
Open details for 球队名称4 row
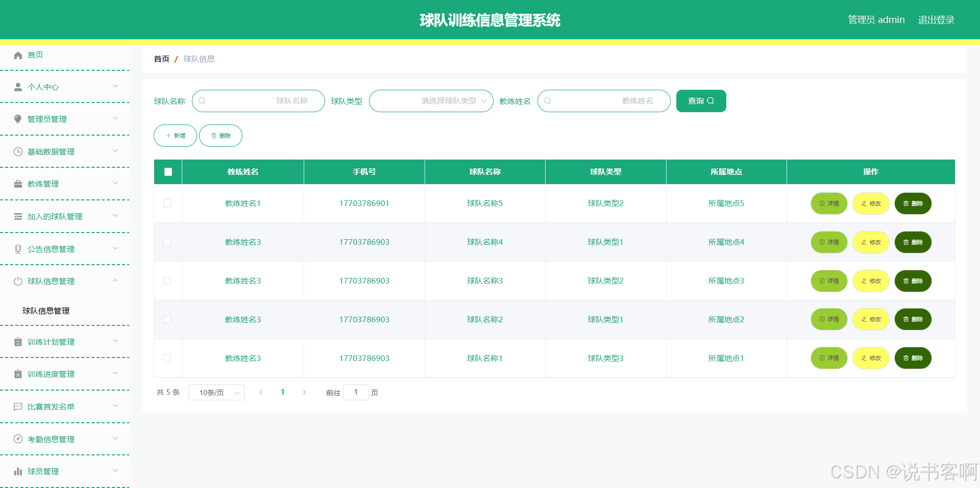(829, 242)
